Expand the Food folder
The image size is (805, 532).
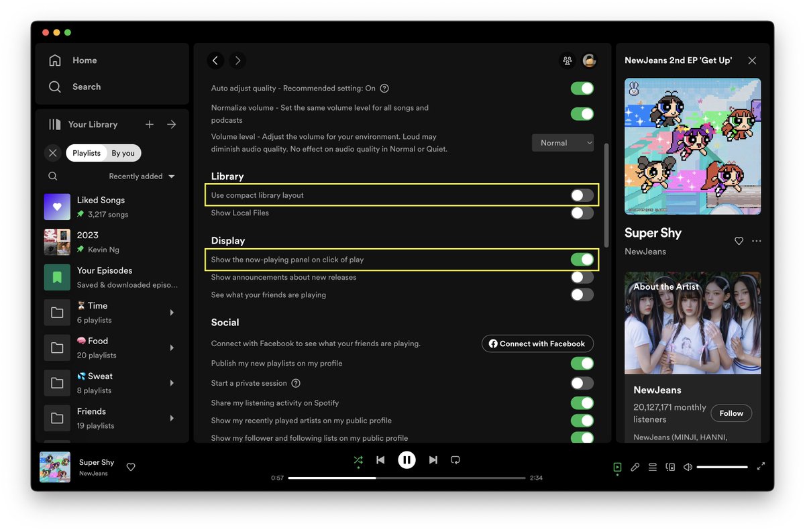172,348
